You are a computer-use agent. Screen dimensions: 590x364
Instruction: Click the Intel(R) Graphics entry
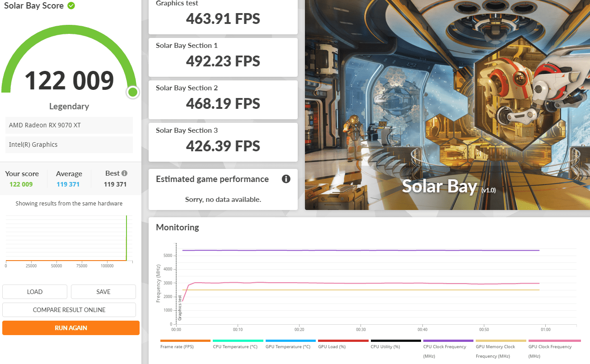69,145
